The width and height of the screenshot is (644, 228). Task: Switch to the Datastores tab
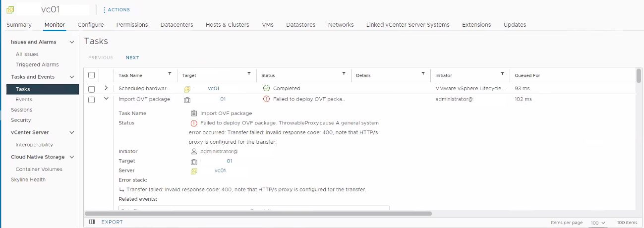click(x=301, y=25)
